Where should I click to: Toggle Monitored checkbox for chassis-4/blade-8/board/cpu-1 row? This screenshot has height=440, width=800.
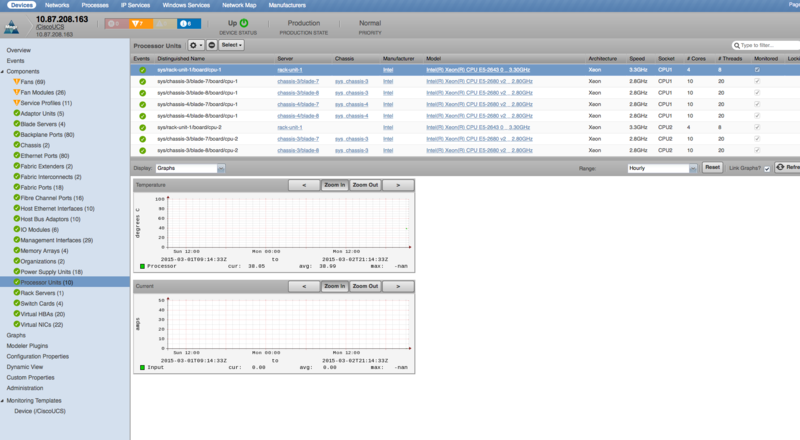coord(757,115)
